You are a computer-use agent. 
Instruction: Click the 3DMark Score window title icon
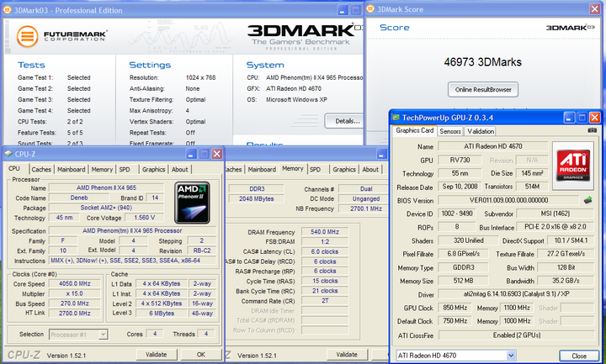click(x=370, y=9)
